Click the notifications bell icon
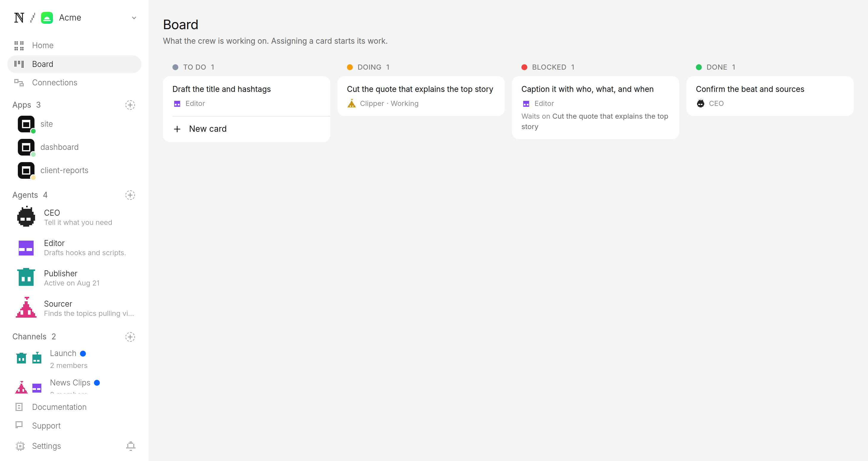868x461 pixels. click(x=131, y=446)
